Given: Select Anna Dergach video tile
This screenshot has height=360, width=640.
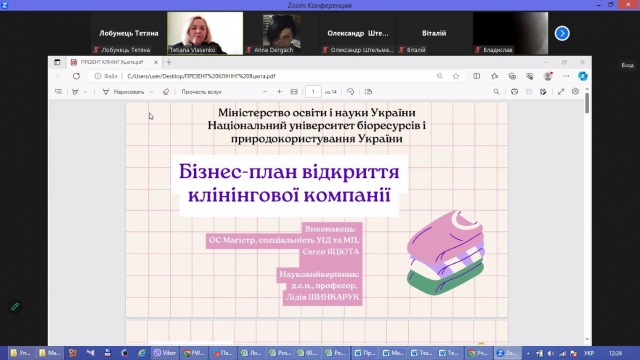Looking at the screenshot, I should 282,33.
